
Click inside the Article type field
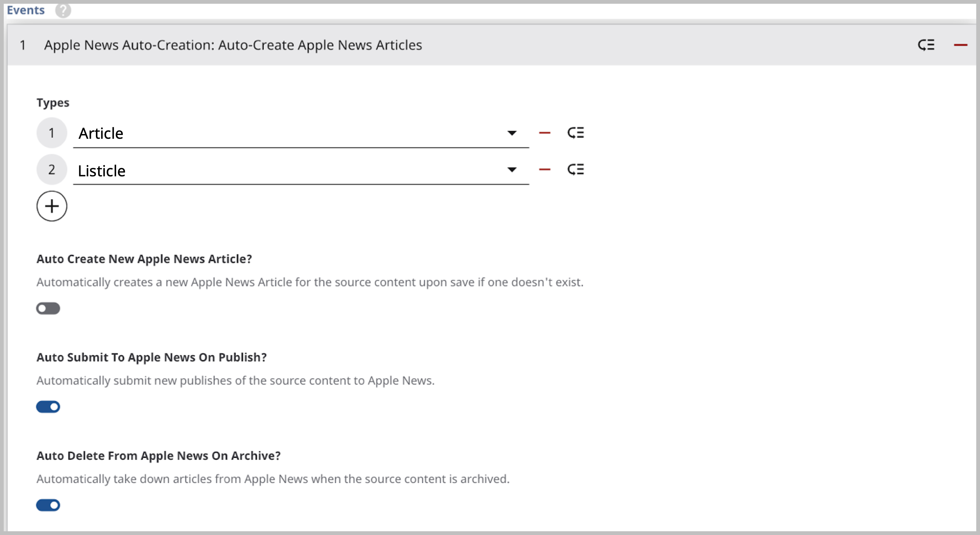266,133
